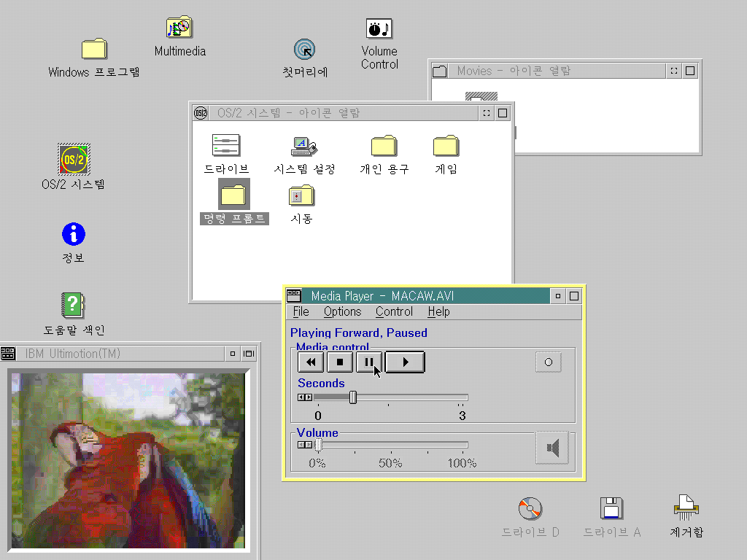Click the 'Seconds' label in Media Player
747x560 pixels.
(321, 383)
